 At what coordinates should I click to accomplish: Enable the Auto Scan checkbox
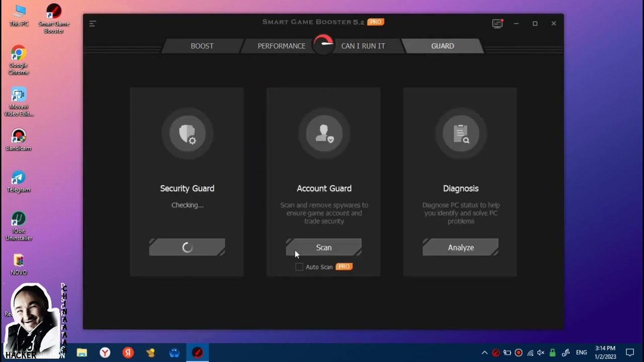click(x=299, y=267)
